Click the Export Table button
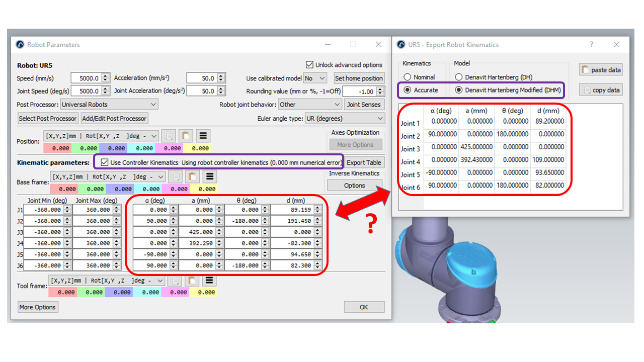This screenshot has height=362, width=644. 364,162
